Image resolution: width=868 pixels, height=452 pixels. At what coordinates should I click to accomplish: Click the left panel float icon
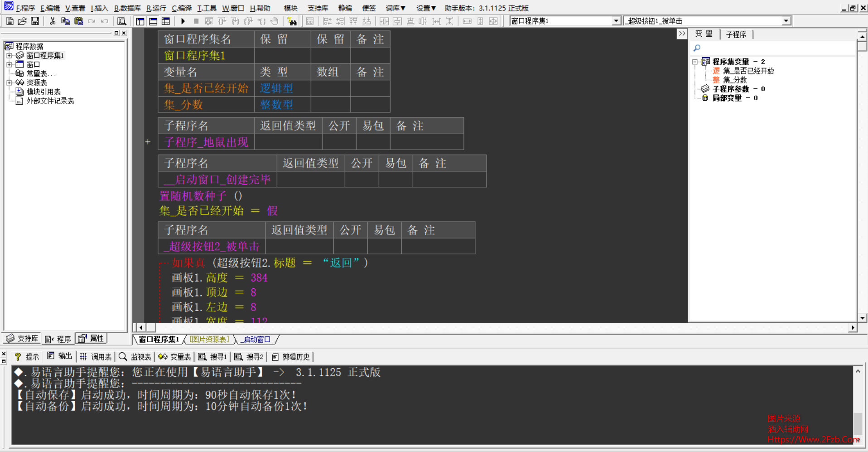116,33
